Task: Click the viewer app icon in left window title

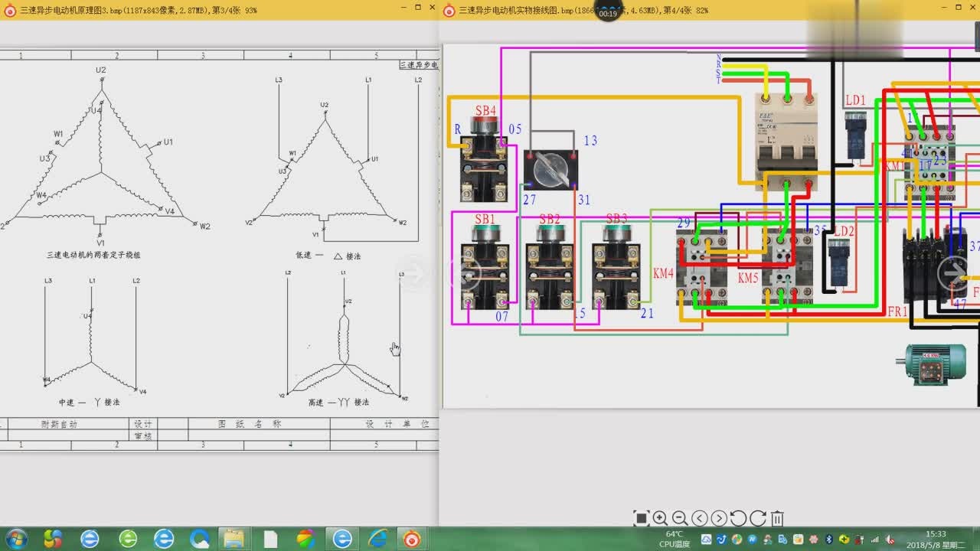Action: (x=10, y=10)
